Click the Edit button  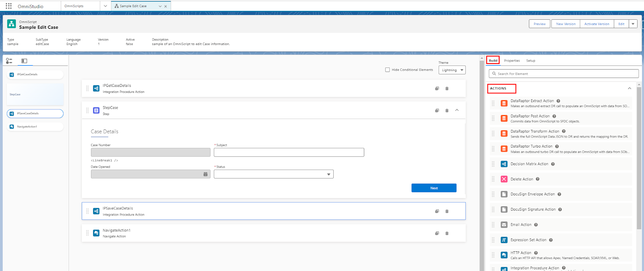click(621, 24)
